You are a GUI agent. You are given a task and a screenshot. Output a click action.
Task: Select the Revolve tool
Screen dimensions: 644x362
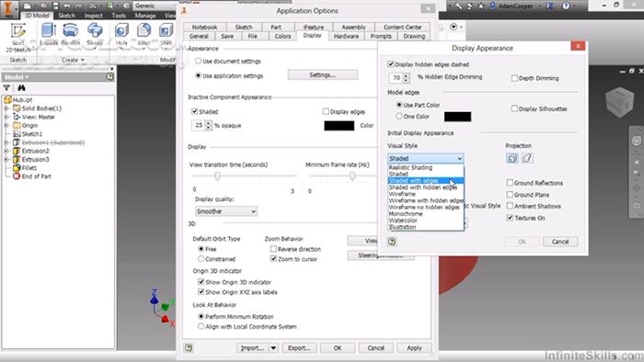pos(71,34)
